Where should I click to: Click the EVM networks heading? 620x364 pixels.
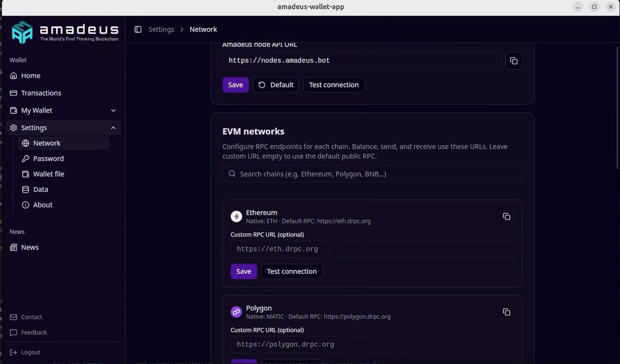pos(253,132)
